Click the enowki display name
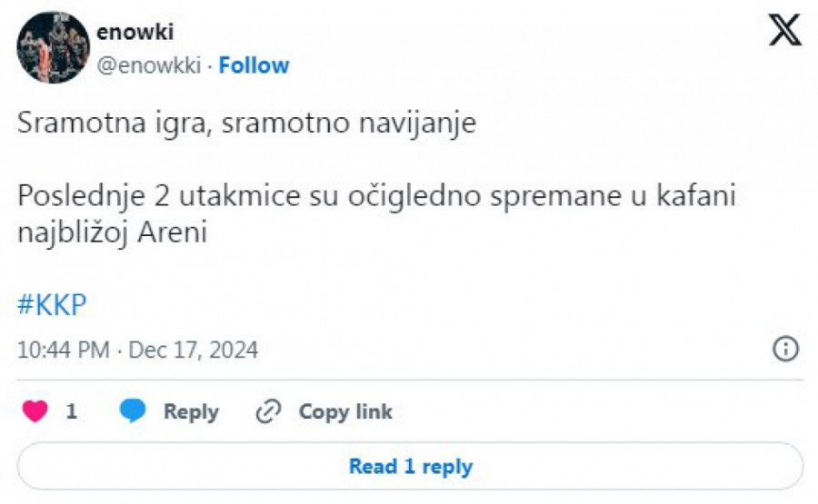This screenshot has height=504, width=818. (x=135, y=32)
